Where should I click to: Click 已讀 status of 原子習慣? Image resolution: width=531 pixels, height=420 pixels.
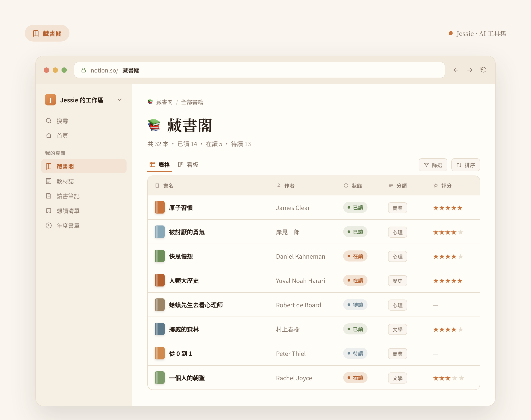tap(355, 208)
